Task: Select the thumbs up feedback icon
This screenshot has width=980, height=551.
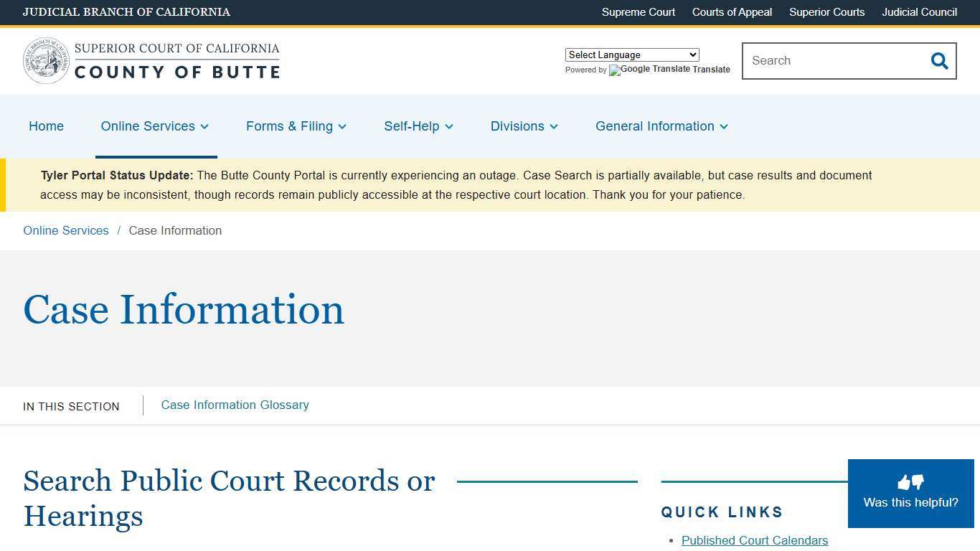Action: coord(903,481)
